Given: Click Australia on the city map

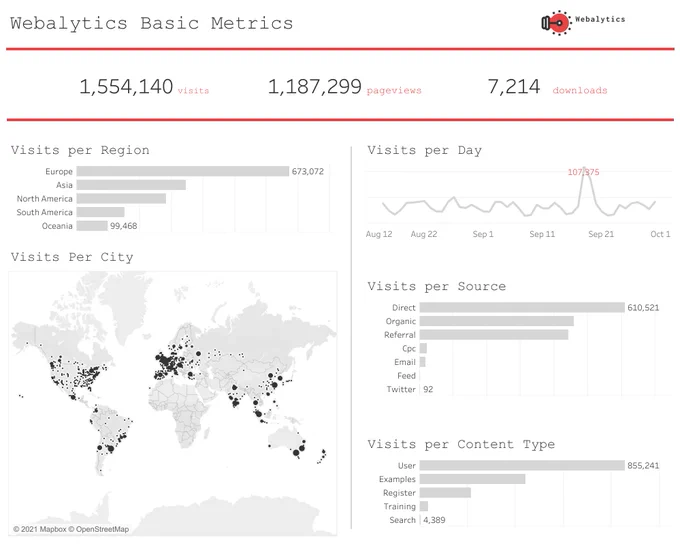Looking at the screenshot, I should pos(284,439).
